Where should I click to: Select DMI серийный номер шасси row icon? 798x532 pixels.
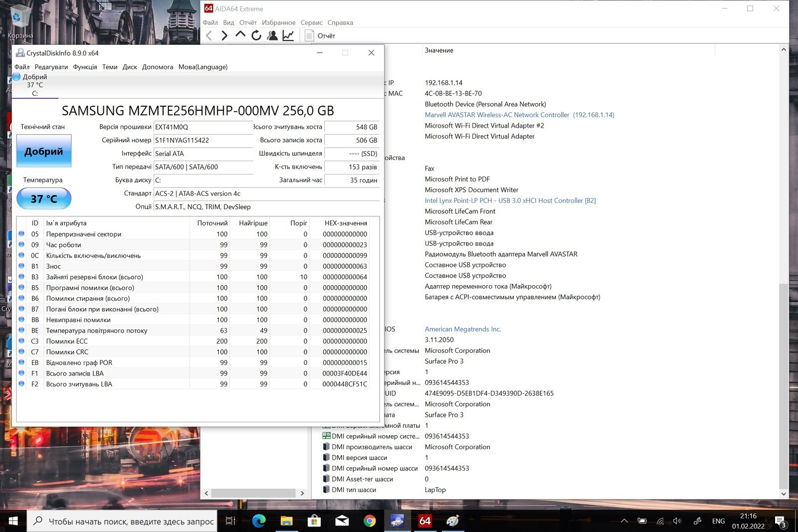pos(326,468)
